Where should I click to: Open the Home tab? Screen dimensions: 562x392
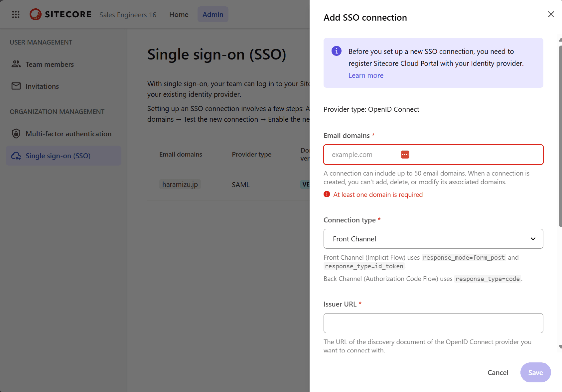pos(179,15)
